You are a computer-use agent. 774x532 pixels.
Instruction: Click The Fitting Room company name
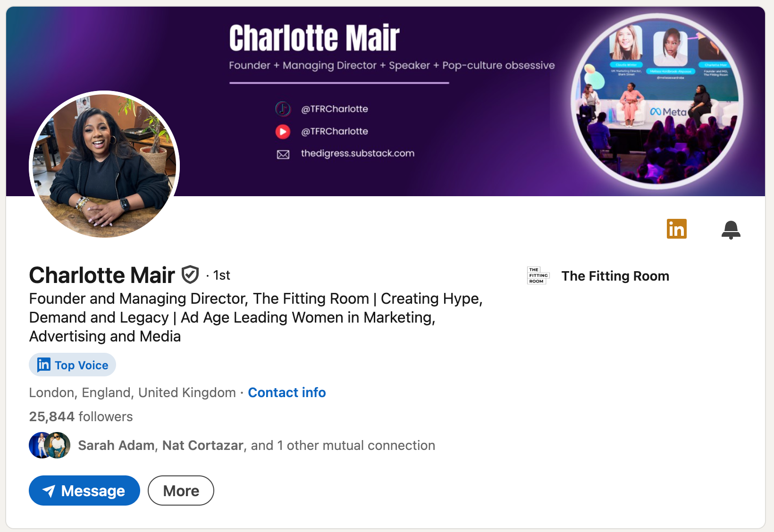pyautogui.click(x=615, y=276)
